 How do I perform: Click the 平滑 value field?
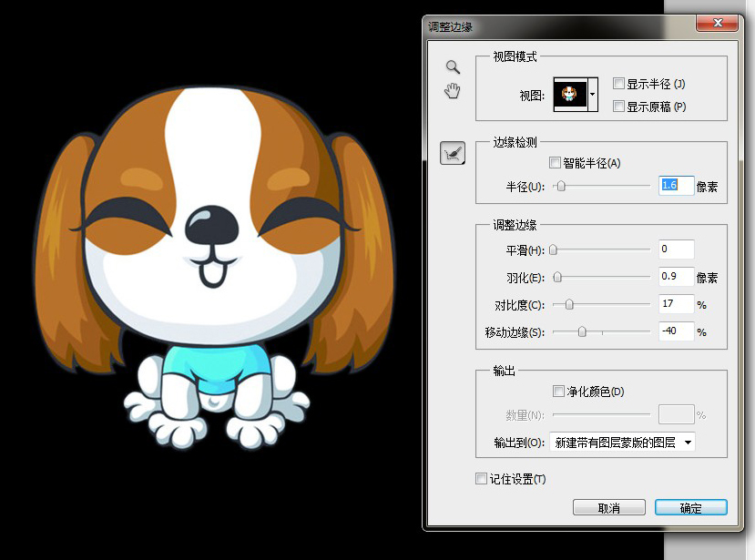coord(676,249)
